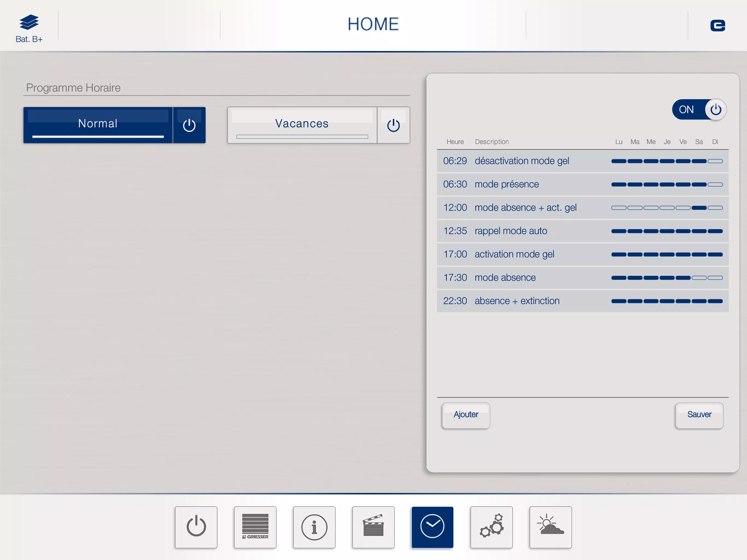The width and height of the screenshot is (747, 560).
Task: Click the Ajouter button
Action: 466,415
